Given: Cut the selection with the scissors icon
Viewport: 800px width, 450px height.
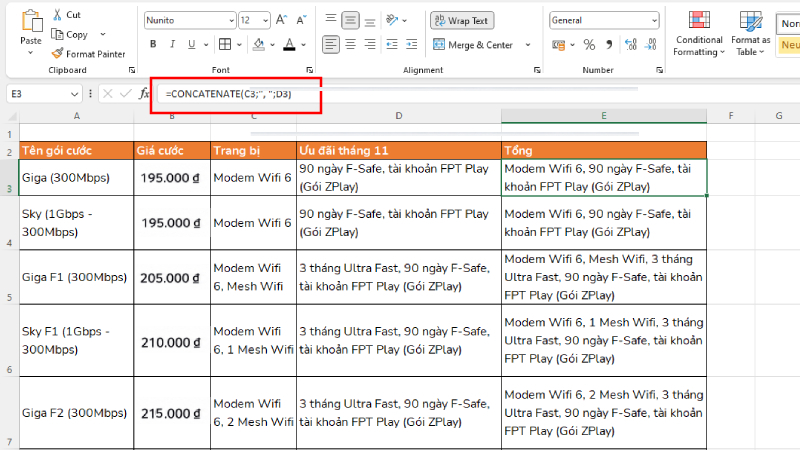Looking at the screenshot, I should click(58, 15).
